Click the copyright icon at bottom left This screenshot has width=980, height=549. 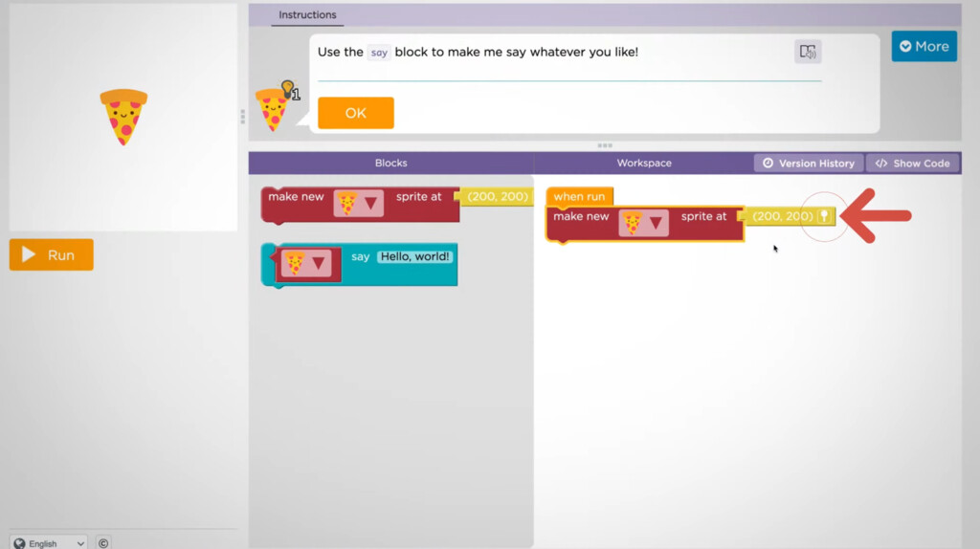103,542
